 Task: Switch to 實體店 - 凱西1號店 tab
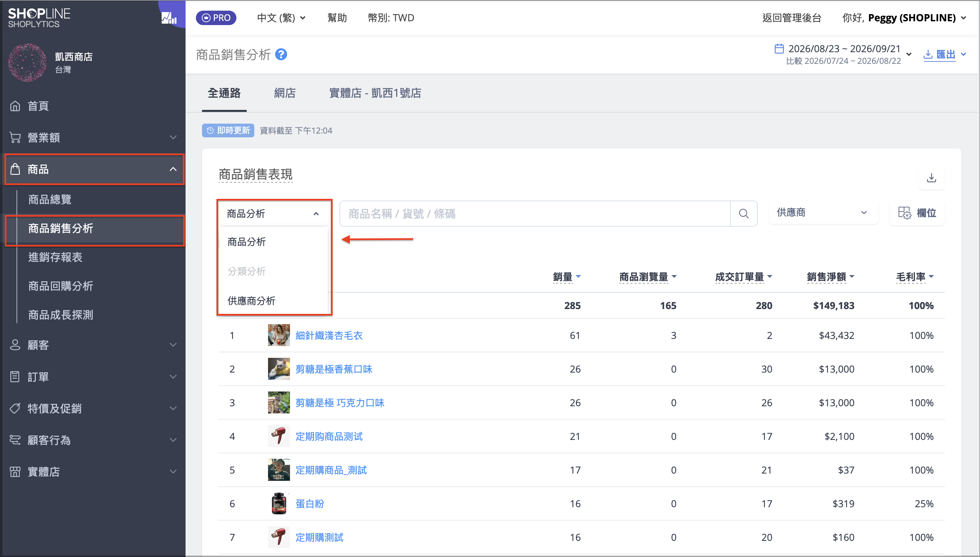(x=375, y=93)
